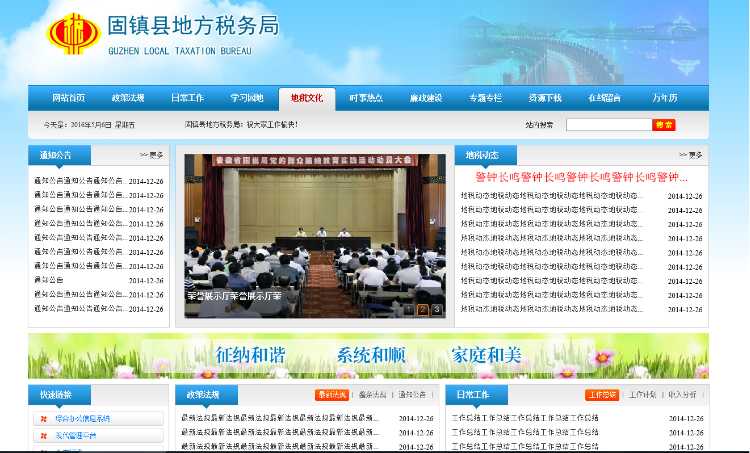Open the red 警钟长鸣 headline link
750x453 pixels.
582,177
